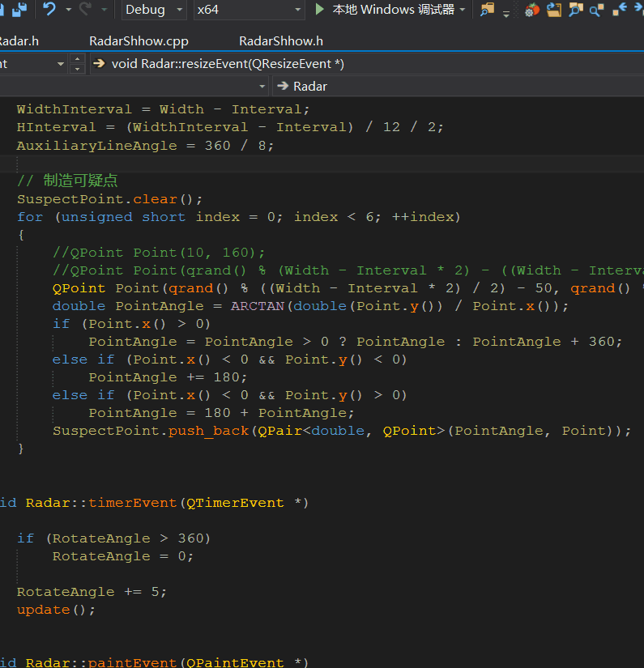Click 'timerEvent' function name

coord(133,503)
